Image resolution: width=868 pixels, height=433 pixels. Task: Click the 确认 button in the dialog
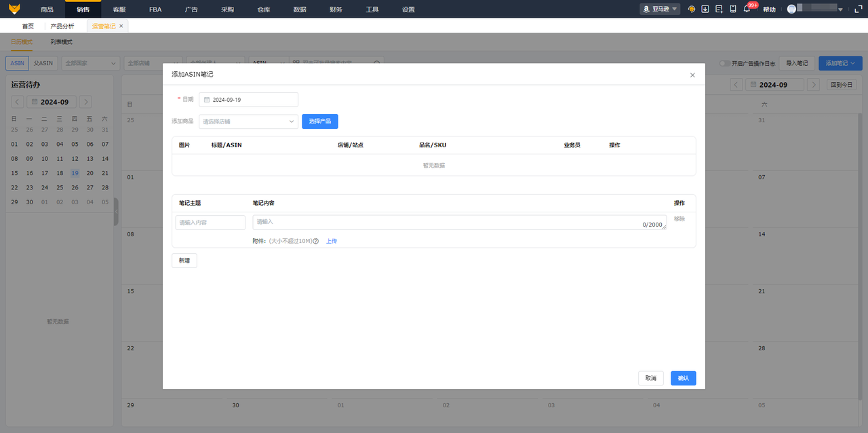[683, 378]
